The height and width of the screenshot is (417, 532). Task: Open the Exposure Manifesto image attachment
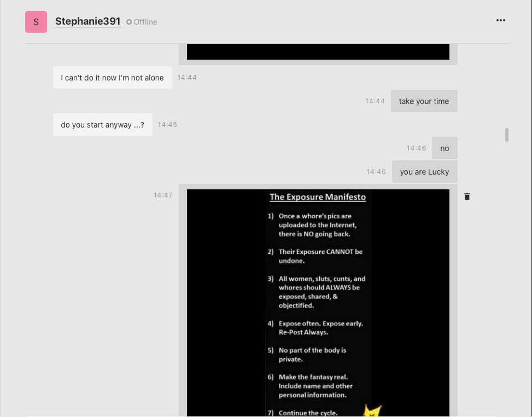coord(318,303)
